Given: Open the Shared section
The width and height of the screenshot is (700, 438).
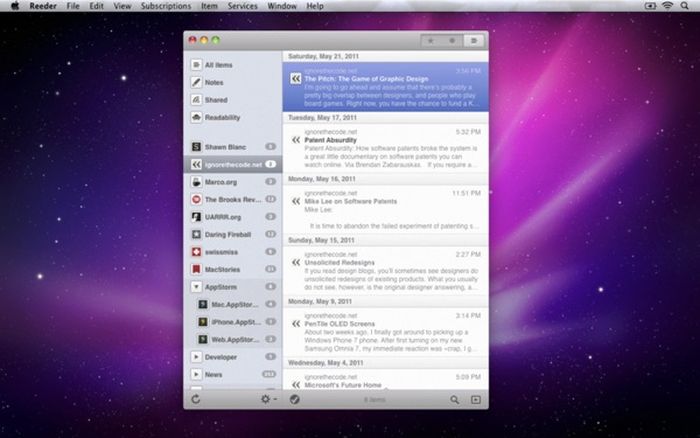Looking at the screenshot, I should (x=233, y=100).
